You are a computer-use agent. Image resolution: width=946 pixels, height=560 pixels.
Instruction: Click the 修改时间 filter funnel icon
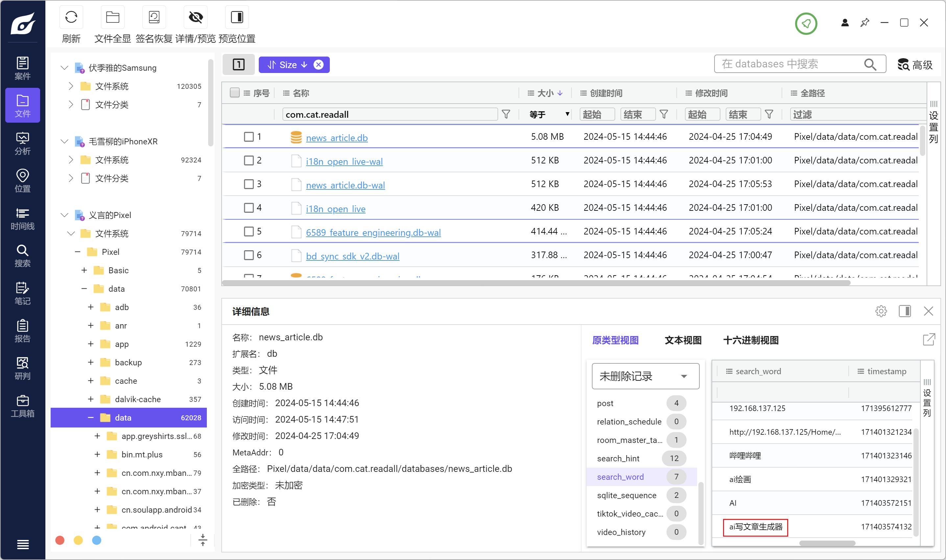tap(769, 114)
